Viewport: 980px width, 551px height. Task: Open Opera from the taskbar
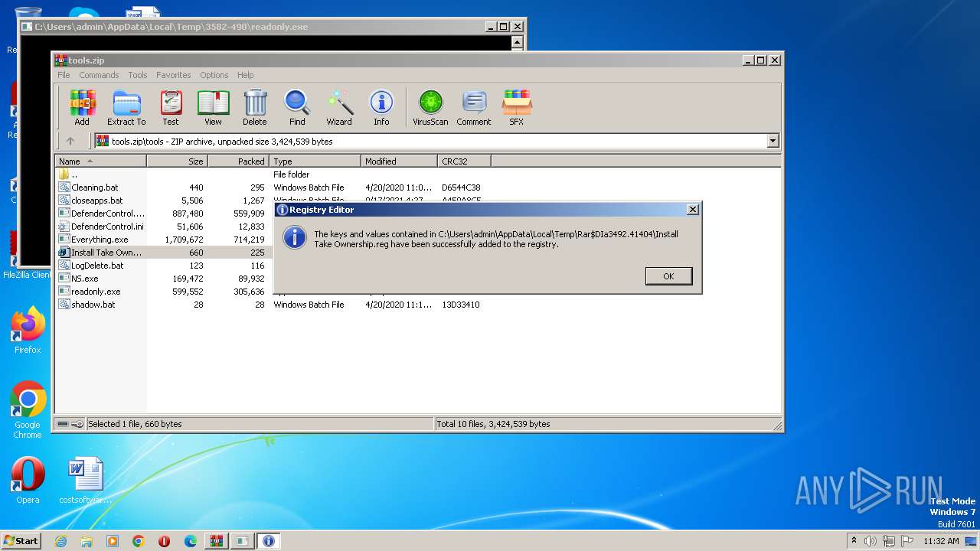click(x=165, y=541)
